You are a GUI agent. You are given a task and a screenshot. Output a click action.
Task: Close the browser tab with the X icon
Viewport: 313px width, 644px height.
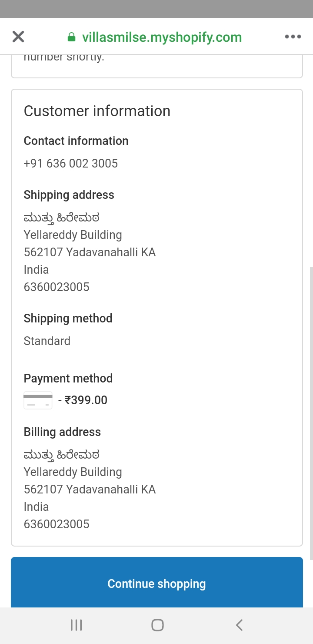(x=18, y=37)
